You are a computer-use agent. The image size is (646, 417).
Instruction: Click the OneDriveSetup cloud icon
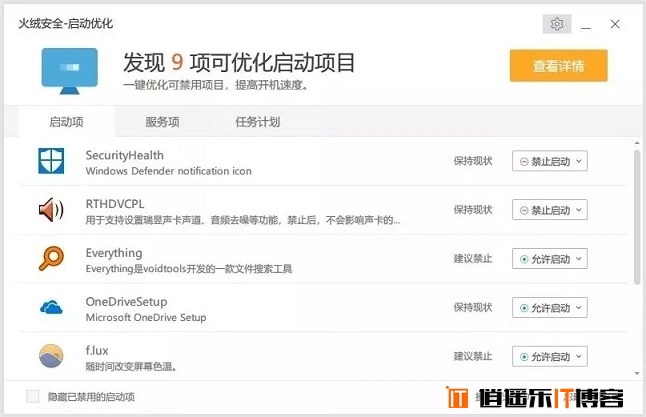tap(51, 307)
